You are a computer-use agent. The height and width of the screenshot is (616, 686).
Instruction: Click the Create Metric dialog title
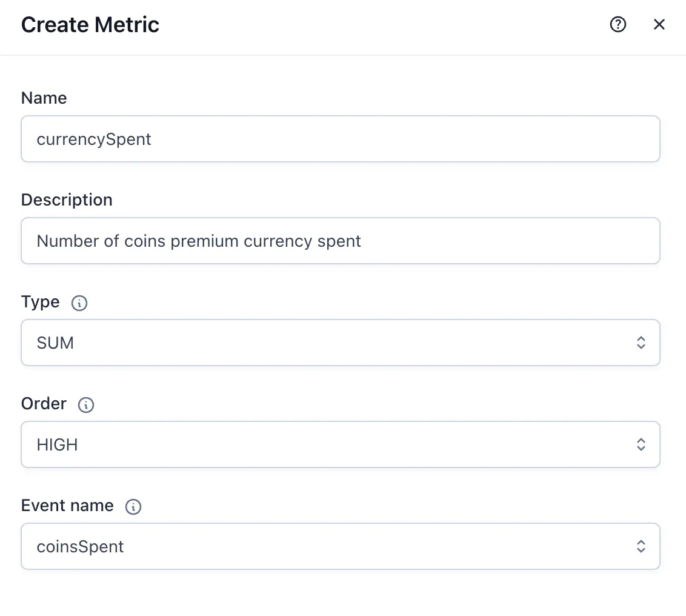pos(90,24)
